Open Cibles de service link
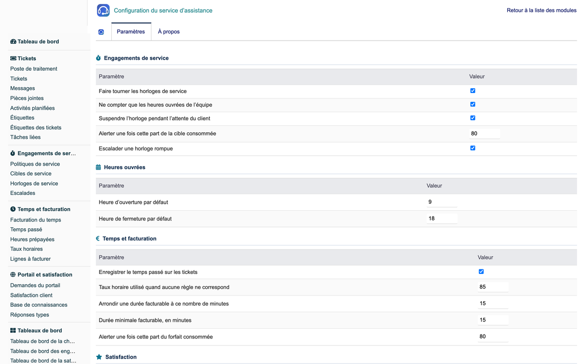 tap(31, 174)
